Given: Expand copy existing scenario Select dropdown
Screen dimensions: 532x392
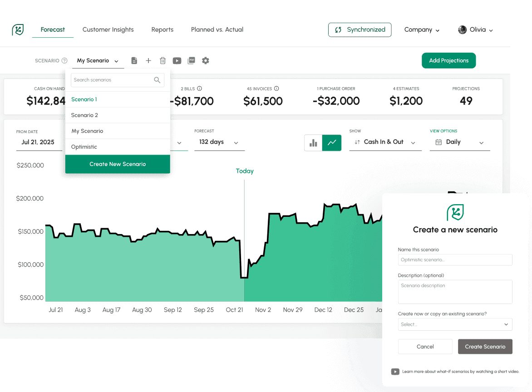Looking at the screenshot, I should [455, 324].
